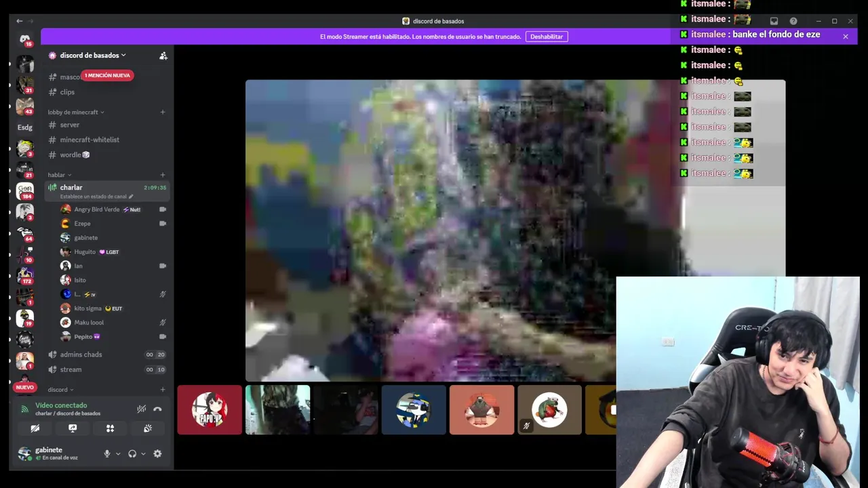Expand the discord category
Screen dimensions: 868x488
[x=60, y=390]
